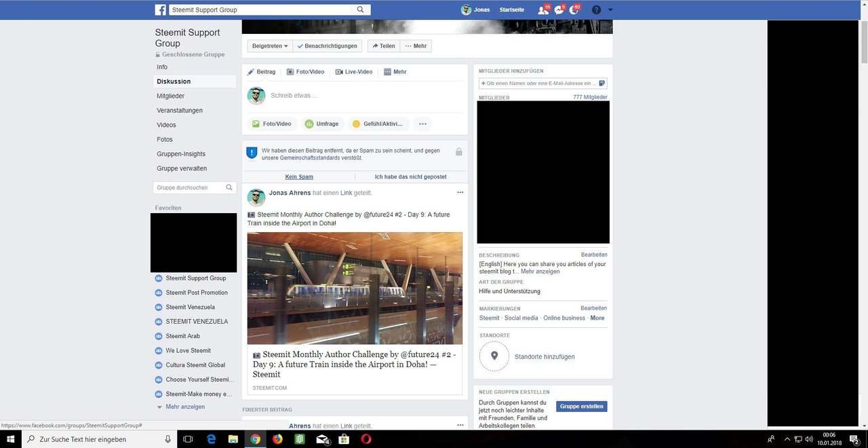Open 777 Mitglieder link
Screen dimensions: 868x448
pos(590,98)
